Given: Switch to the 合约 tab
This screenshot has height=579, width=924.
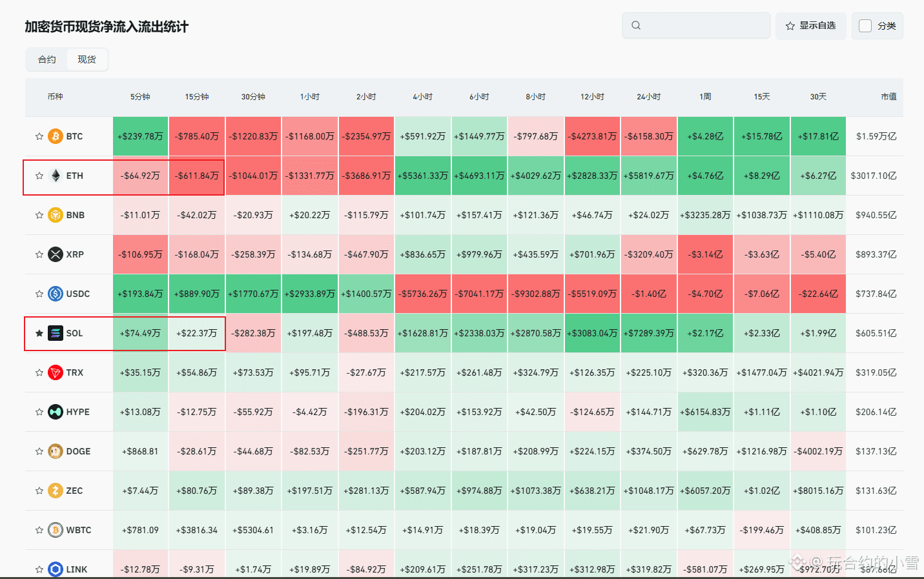Looking at the screenshot, I should point(47,59).
